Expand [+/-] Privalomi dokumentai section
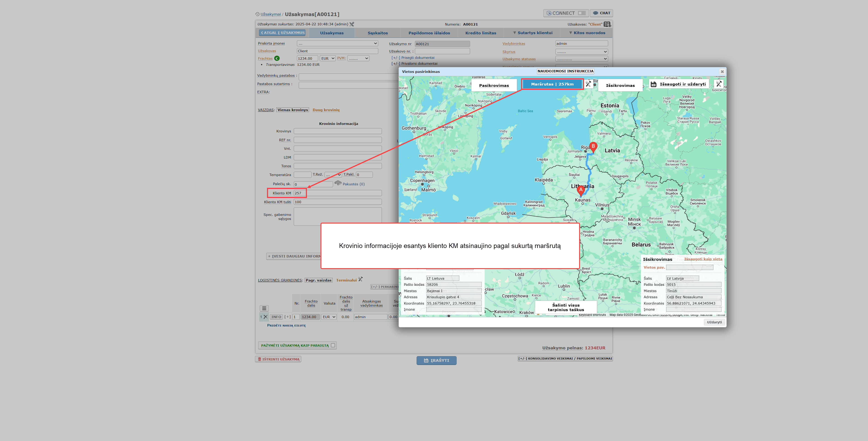The image size is (868, 441). (x=415, y=63)
